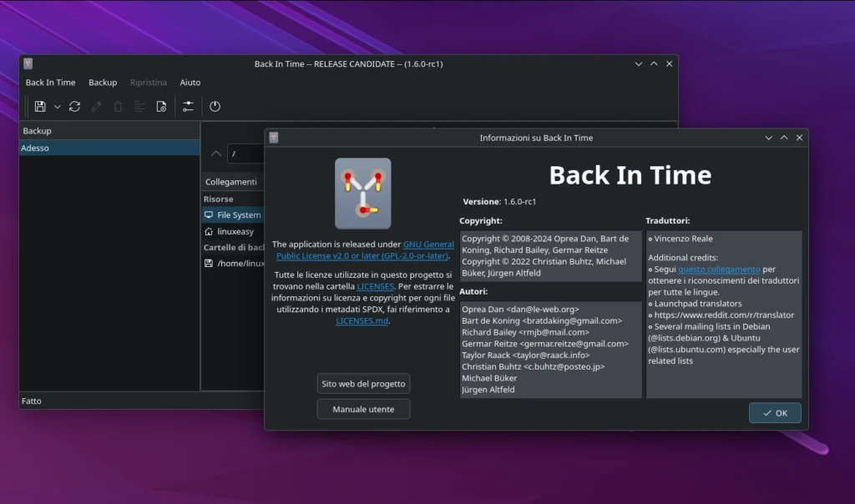The width and height of the screenshot is (855, 504).
Task: Open the Manuale utente
Action: (x=363, y=409)
